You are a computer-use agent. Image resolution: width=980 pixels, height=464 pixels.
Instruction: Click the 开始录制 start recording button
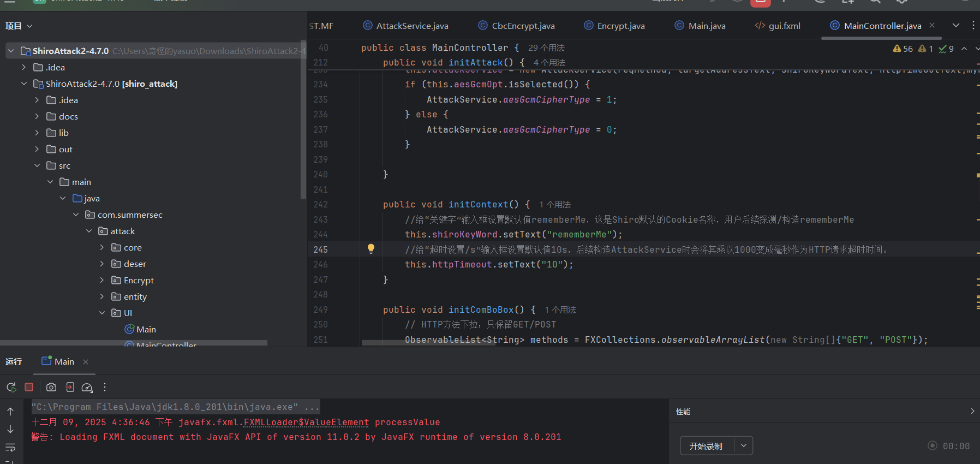point(706,445)
